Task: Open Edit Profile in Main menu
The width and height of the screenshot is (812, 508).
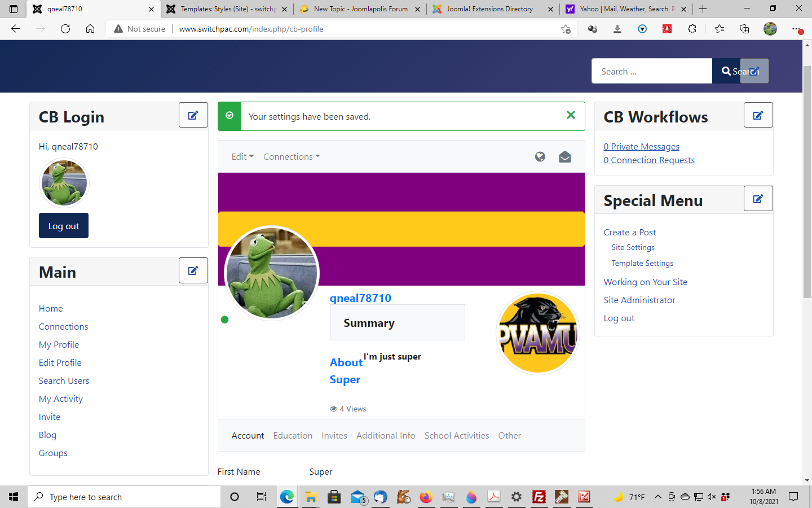Action: click(x=60, y=363)
